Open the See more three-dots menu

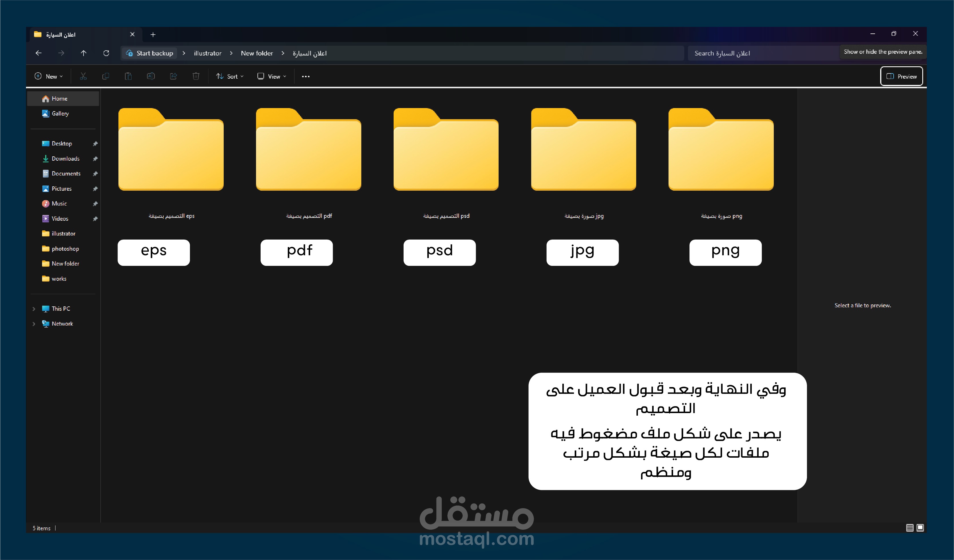coord(306,76)
